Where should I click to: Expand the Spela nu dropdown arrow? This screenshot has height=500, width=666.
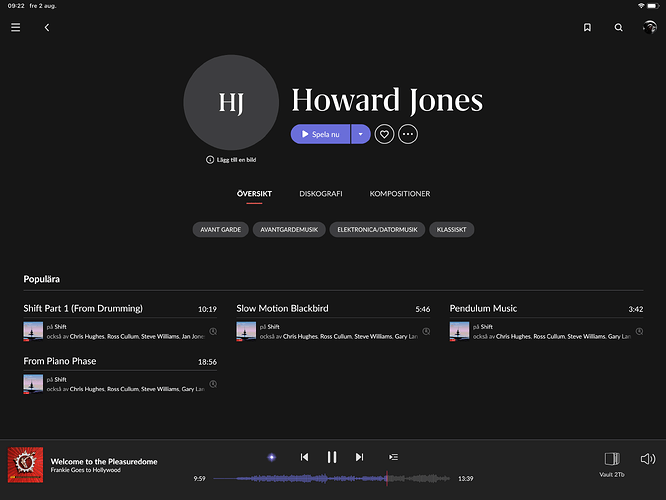[361, 134]
